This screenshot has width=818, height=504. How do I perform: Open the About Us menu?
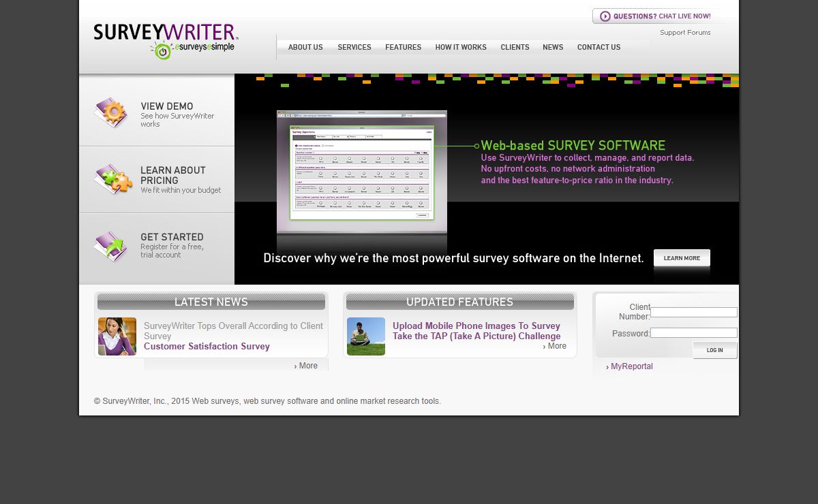tap(305, 48)
